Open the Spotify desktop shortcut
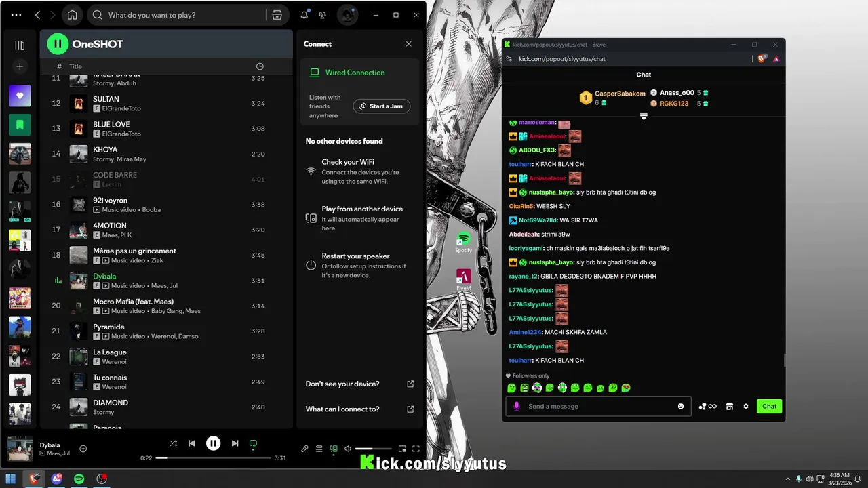This screenshot has width=868, height=488. 463,243
